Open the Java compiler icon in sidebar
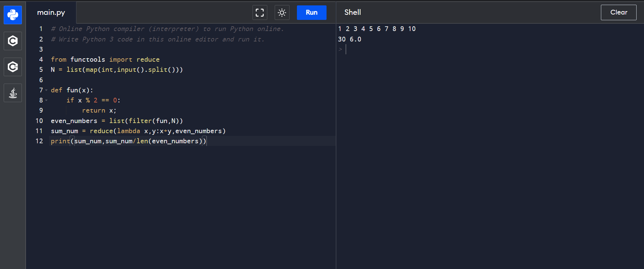Image resolution: width=644 pixels, height=269 pixels. click(x=13, y=93)
